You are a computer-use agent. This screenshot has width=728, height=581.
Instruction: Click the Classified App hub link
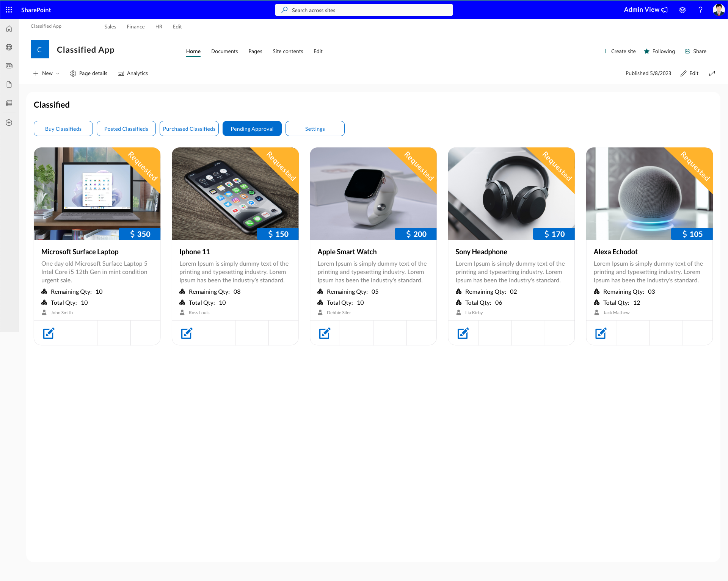(x=46, y=26)
